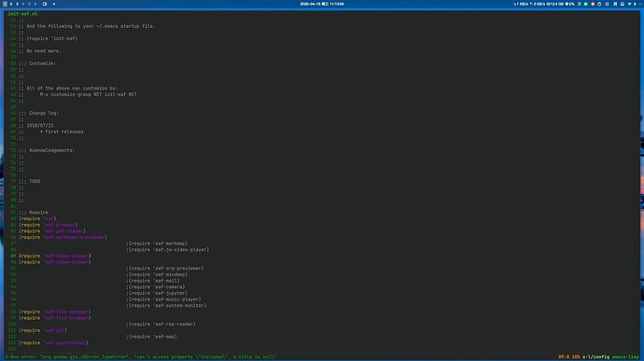Click the '2018/07/21' change log date
Screen dimensions: 644x361
pos(40,125)
